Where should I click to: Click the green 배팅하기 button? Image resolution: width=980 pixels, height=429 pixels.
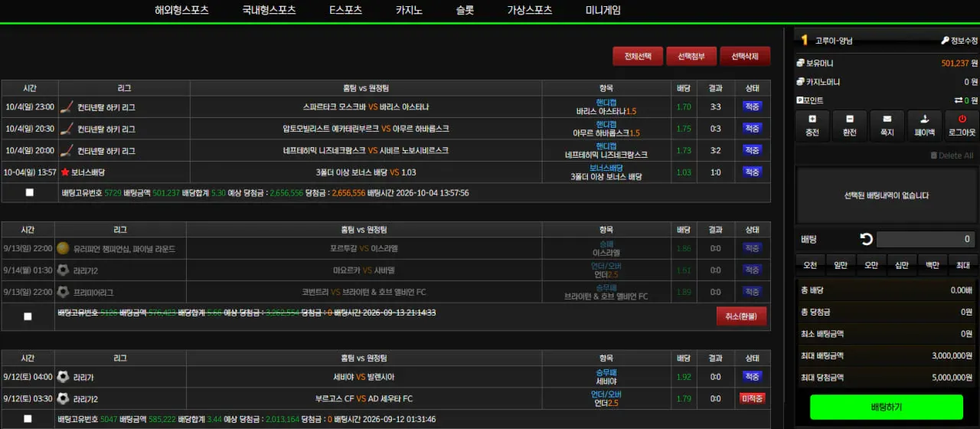pyautogui.click(x=887, y=407)
